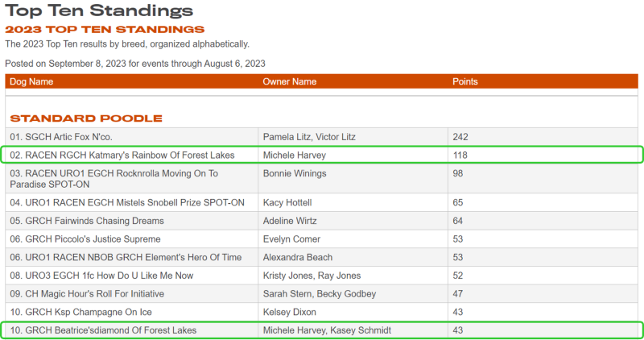Select SGCH Artic Fox N'co. entry
Screen dimensions: 644x340
click(x=72, y=137)
